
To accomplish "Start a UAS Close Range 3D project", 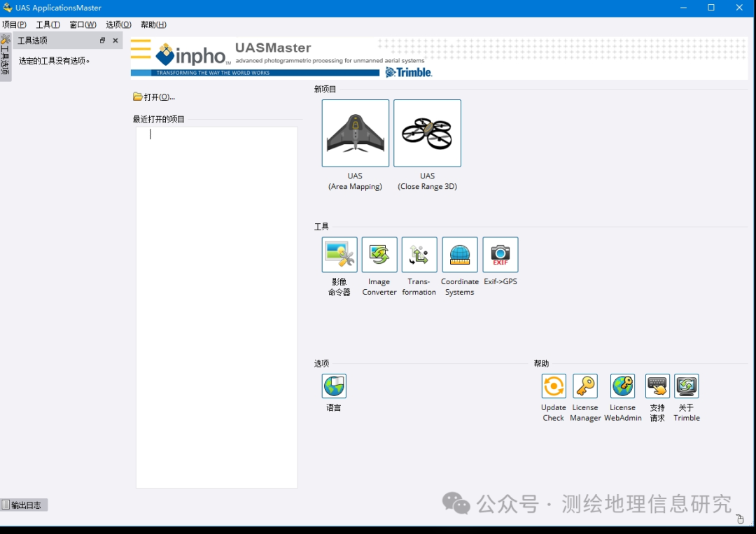I will click(427, 133).
